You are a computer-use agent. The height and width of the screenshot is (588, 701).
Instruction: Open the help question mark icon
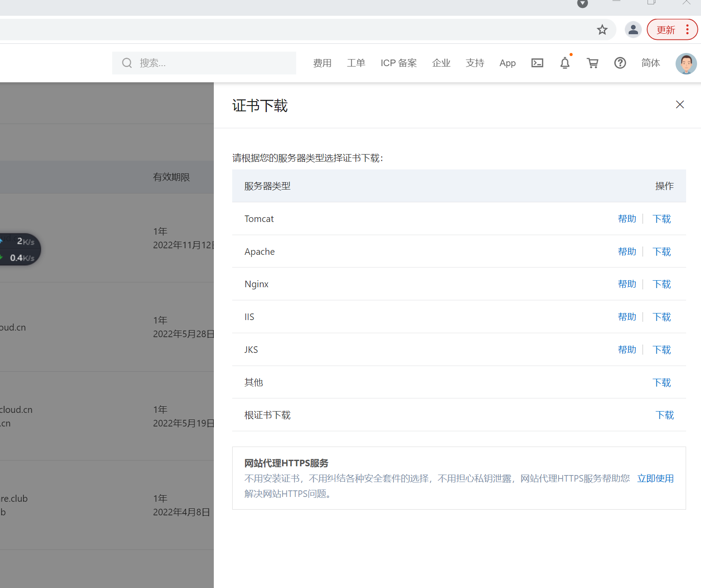click(x=620, y=63)
